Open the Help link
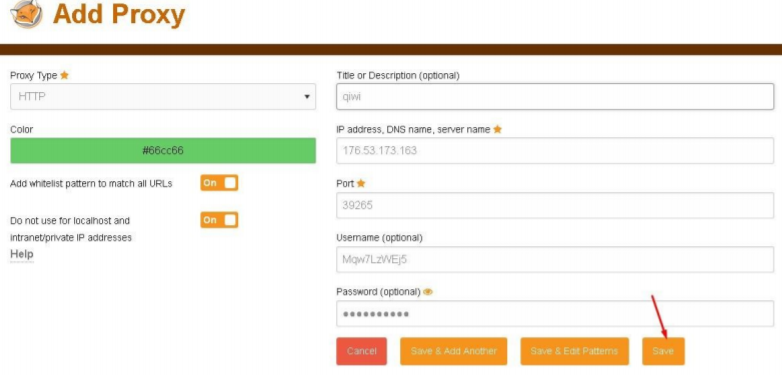782x377 pixels. coord(22,254)
